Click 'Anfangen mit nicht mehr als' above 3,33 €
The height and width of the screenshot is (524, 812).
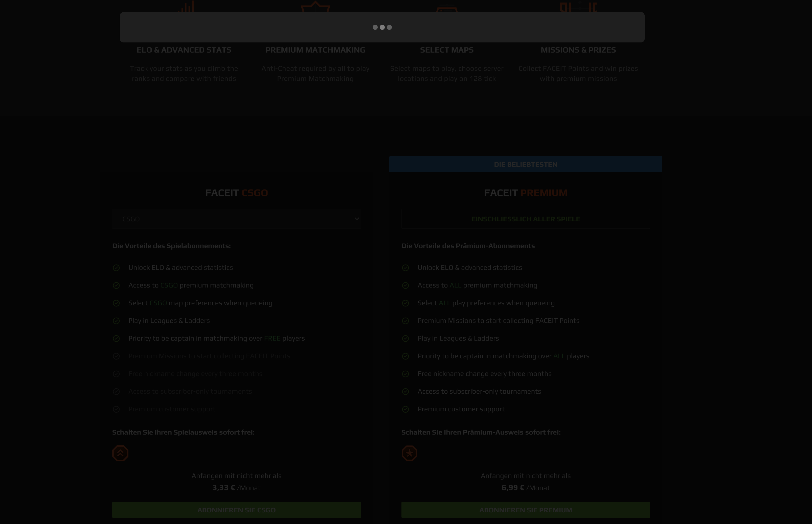[236, 476]
